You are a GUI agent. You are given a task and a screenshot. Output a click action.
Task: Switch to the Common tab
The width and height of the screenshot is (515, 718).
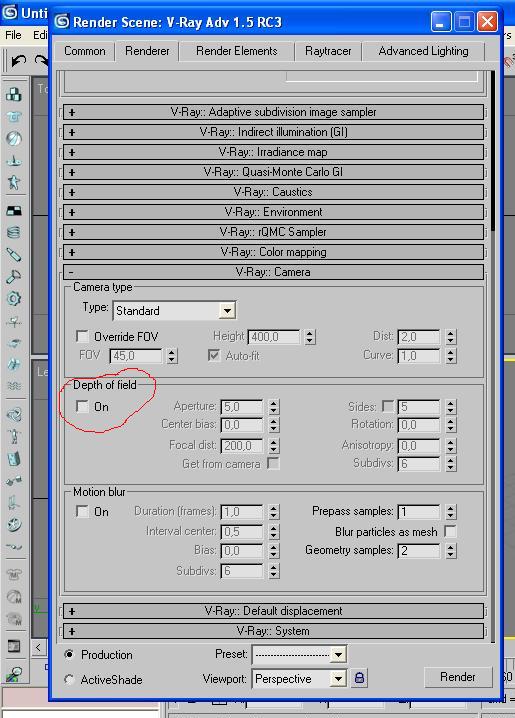[85, 51]
